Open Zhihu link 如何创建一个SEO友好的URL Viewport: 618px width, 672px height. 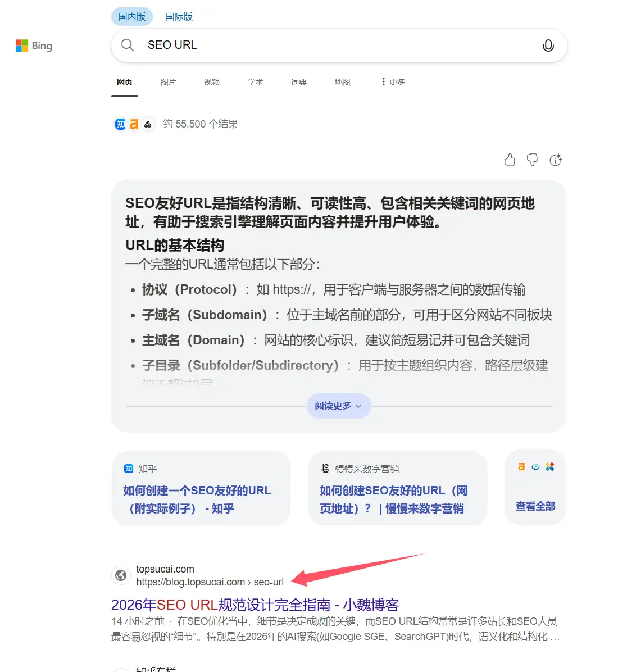pos(197,500)
